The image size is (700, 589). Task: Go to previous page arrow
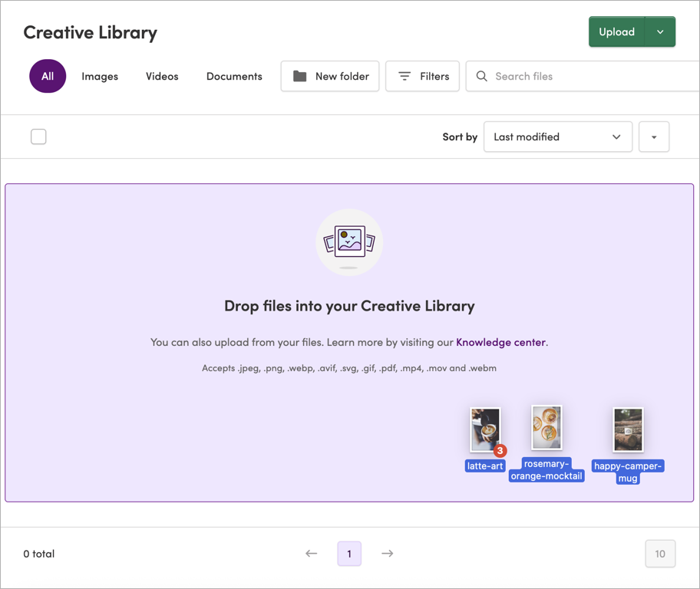pyautogui.click(x=311, y=553)
